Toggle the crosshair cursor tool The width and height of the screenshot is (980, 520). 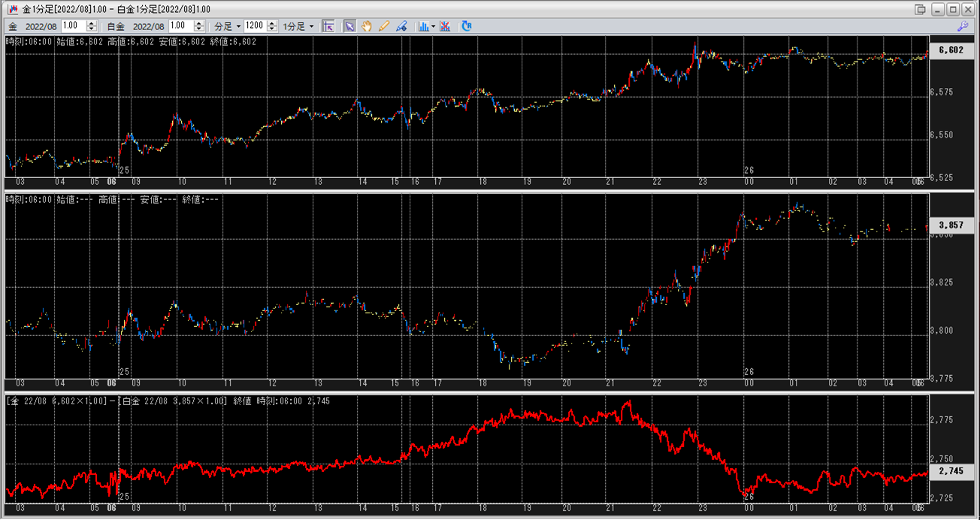pos(328,26)
